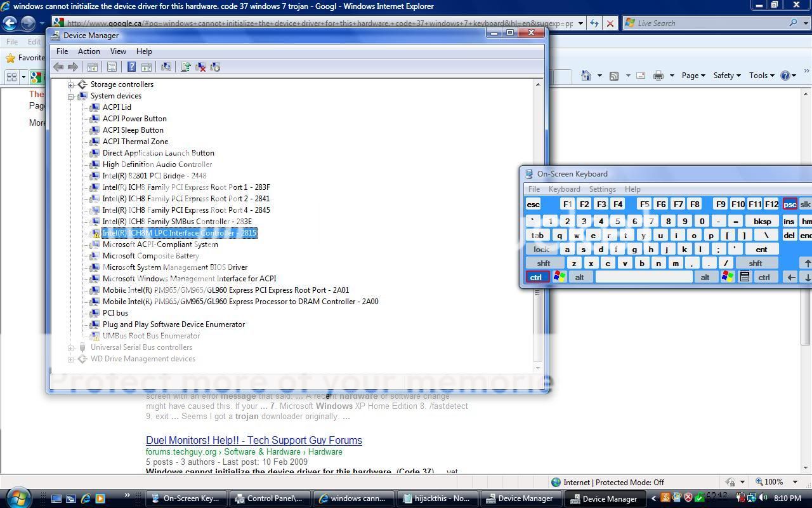Collapse the System devices tree node

[x=71, y=96]
